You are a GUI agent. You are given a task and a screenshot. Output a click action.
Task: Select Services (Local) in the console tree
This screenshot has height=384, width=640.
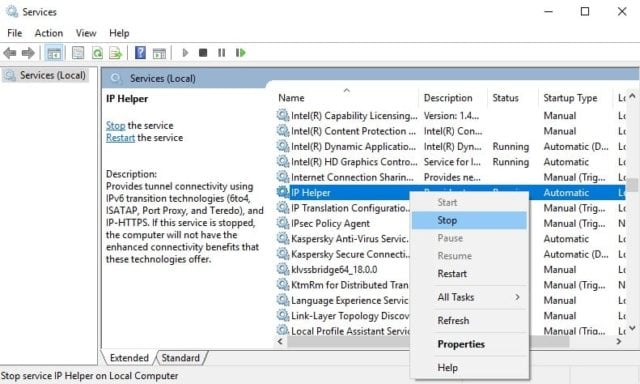tap(46, 75)
